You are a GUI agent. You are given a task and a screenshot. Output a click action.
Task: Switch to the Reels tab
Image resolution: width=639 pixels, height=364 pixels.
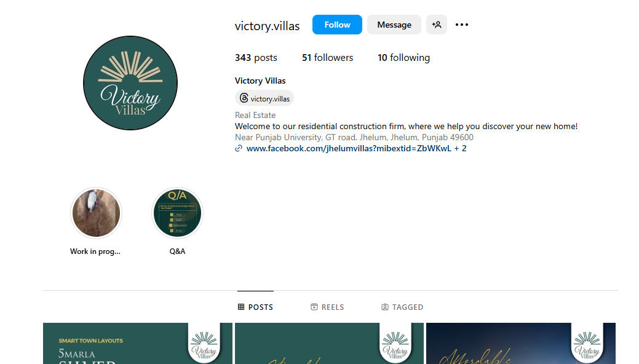tap(327, 307)
